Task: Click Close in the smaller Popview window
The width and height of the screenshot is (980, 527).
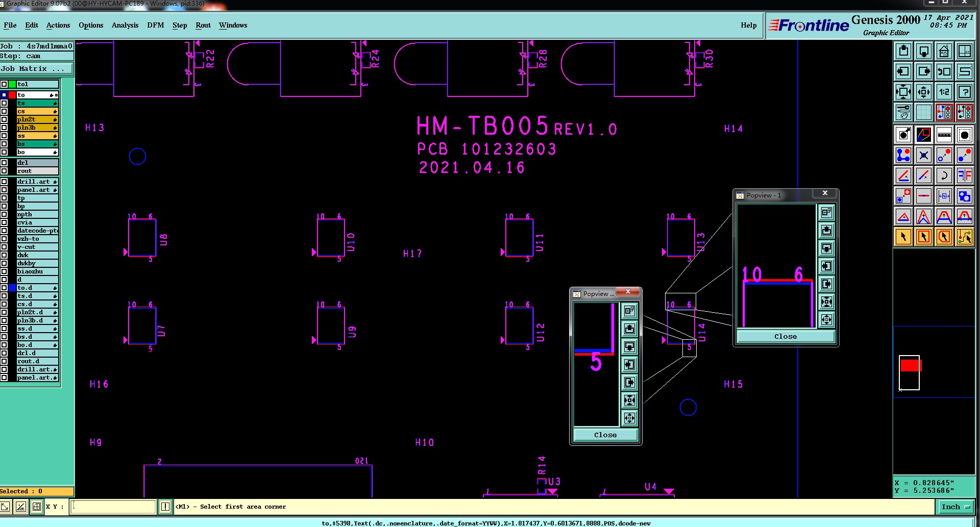Action: click(605, 435)
